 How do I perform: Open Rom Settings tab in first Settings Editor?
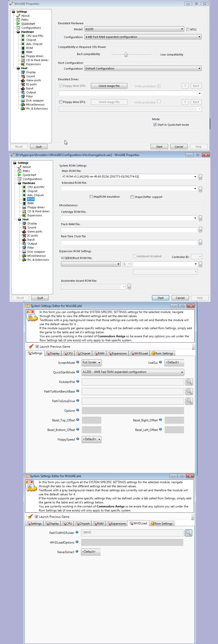(x=162, y=353)
